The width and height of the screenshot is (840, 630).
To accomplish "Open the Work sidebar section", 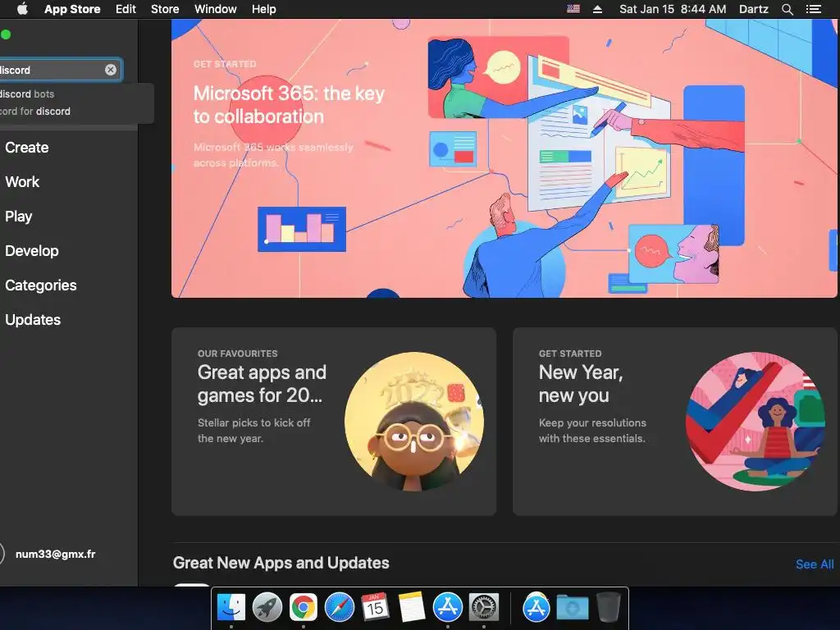I will 22,181.
